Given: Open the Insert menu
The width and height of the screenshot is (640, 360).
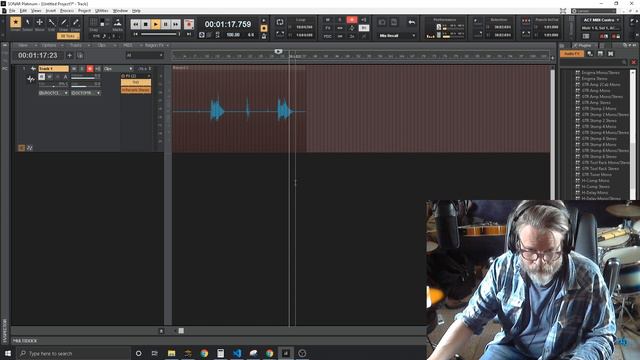Looking at the screenshot, I should coord(51,11).
